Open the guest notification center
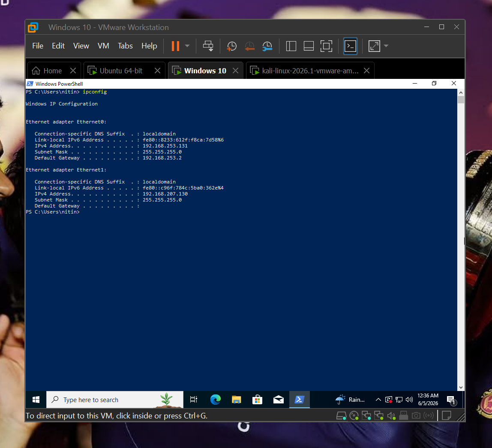This screenshot has width=492, height=448. (x=452, y=400)
